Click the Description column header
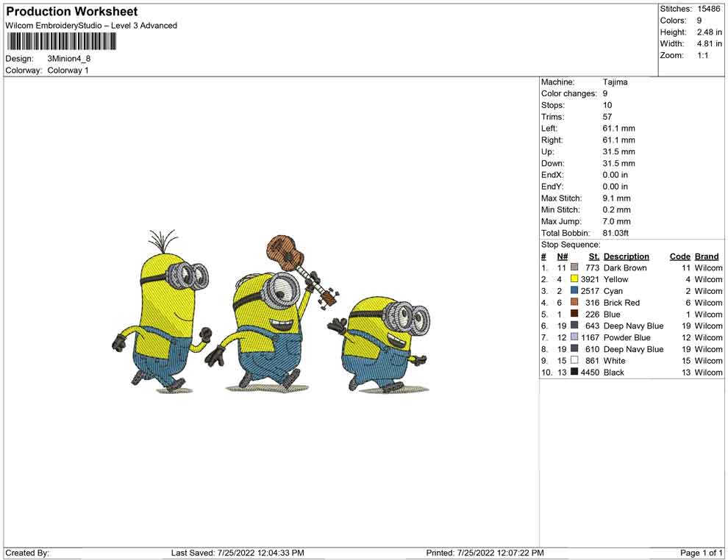The image size is (728, 560). [627, 256]
